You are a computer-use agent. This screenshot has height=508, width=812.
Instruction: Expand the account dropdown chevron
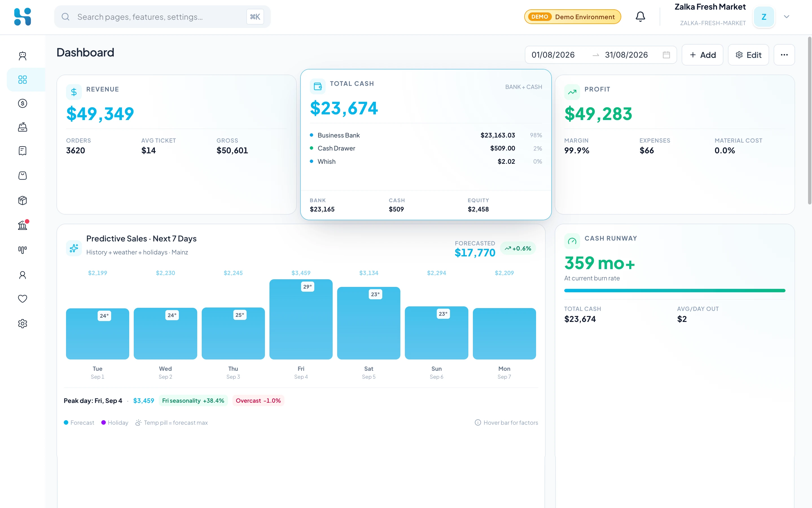pos(786,17)
